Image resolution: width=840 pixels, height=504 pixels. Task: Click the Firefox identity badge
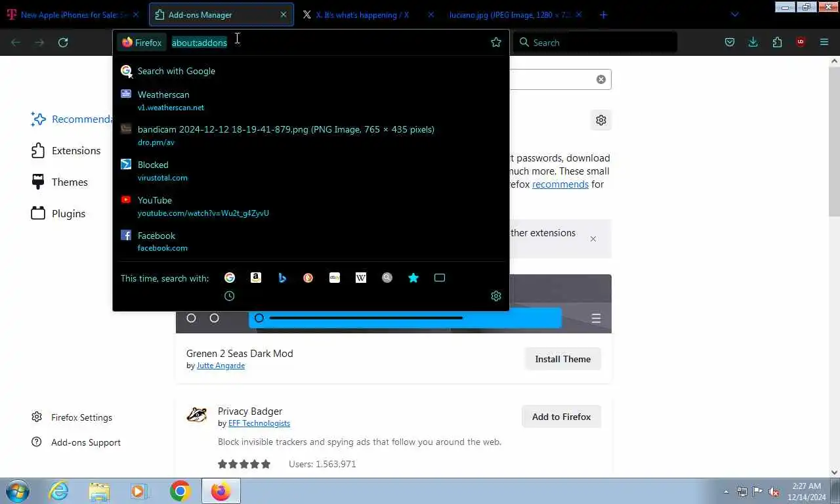[x=142, y=43]
